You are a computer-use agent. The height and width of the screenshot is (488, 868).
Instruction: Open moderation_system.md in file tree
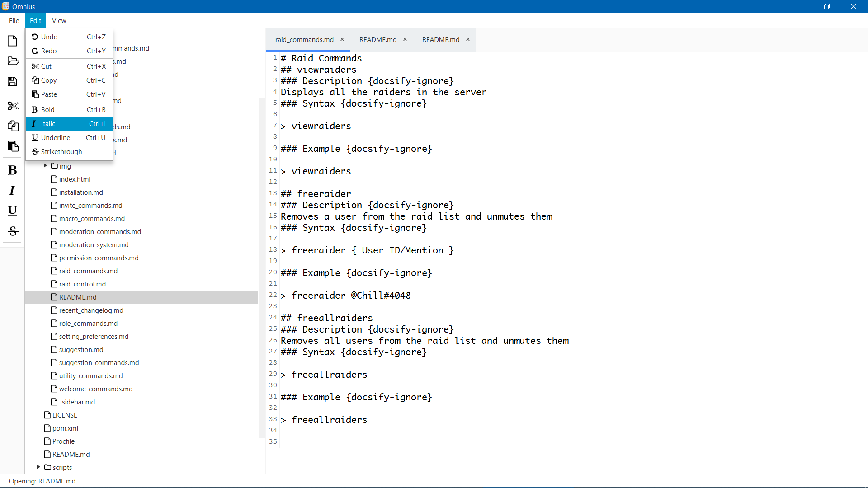click(94, 245)
